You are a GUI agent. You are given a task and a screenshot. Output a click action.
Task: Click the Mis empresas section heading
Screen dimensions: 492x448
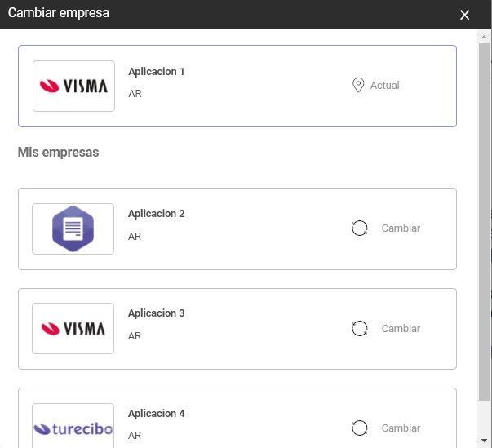coord(58,153)
